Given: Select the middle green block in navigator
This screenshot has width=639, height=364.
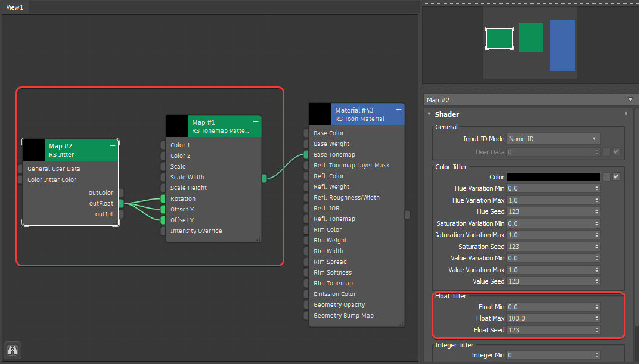Looking at the screenshot, I should (x=531, y=38).
